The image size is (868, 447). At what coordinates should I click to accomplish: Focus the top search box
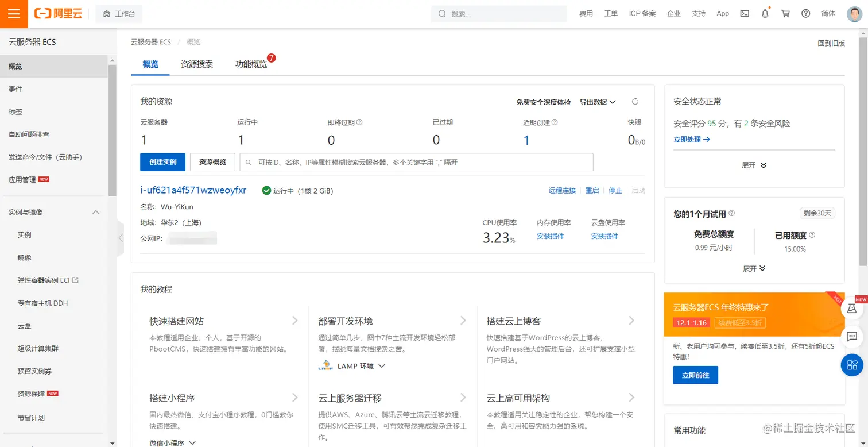[x=499, y=14]
